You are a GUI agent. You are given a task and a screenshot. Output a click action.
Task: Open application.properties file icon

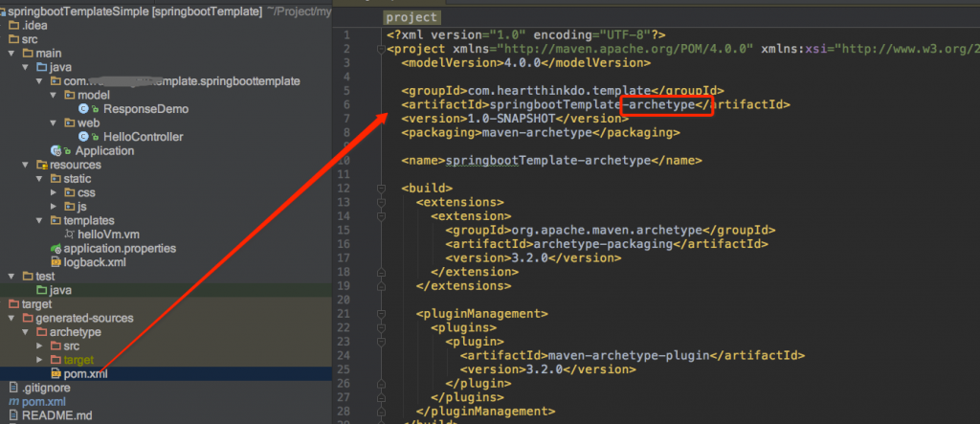tap(56, 248)
